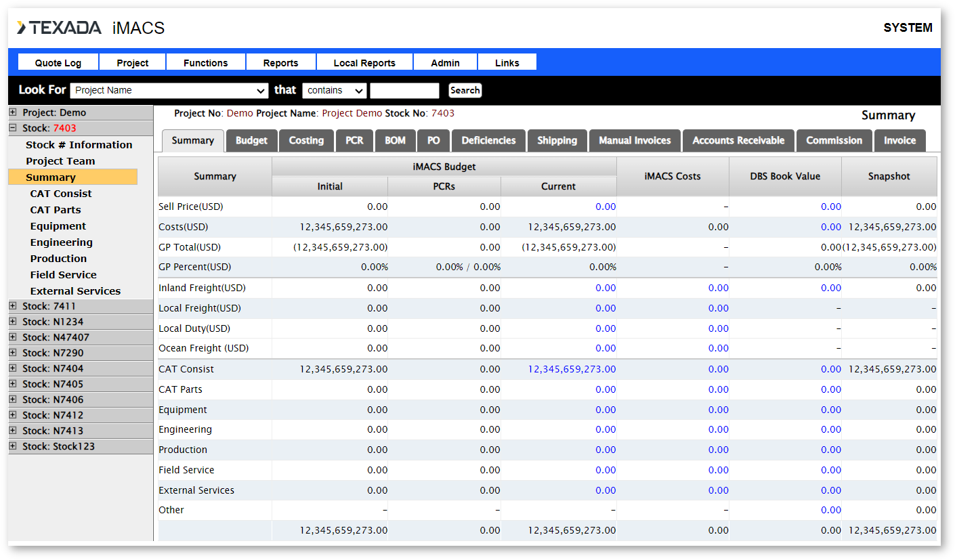Switch to the Summary tab
Image resolution: width=955 pixels, height=560 pixels.
[x=193, y=141]
